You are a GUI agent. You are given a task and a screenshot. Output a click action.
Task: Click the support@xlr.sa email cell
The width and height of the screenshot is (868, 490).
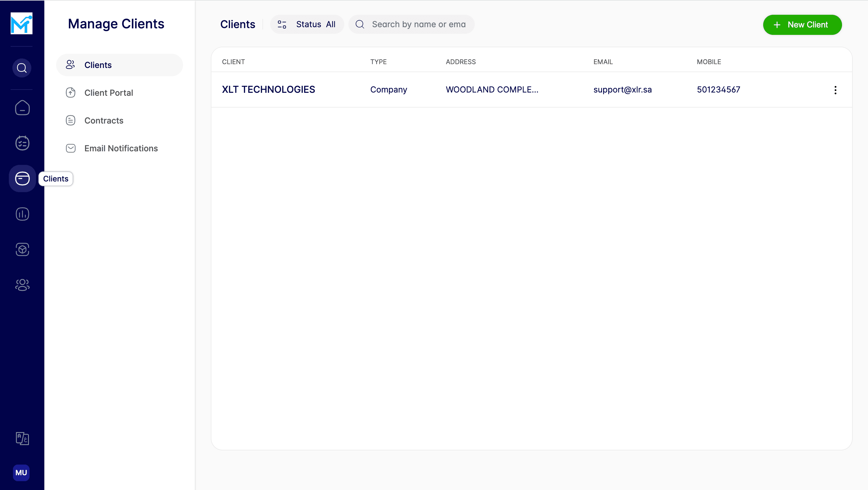coord(622,90)
